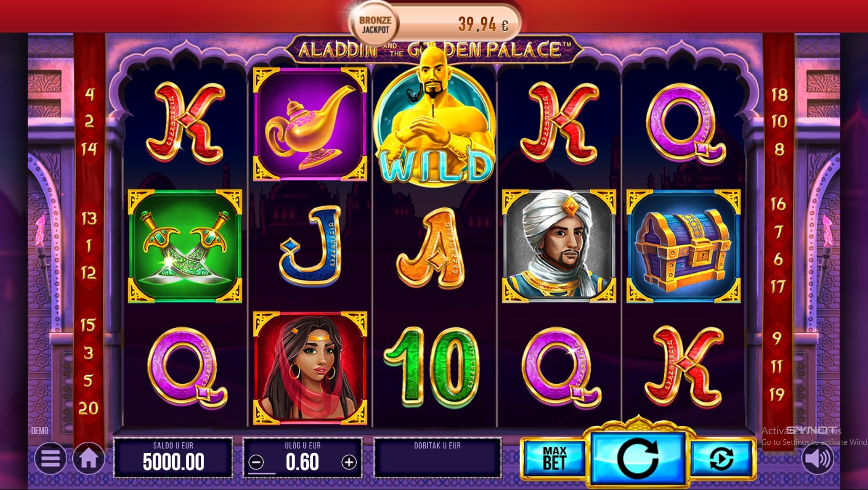The width and height of the screenshot is (868, 490).
Task: Click the turbaned Aladdin portrait symbol
Action: (x=559, y=246)
